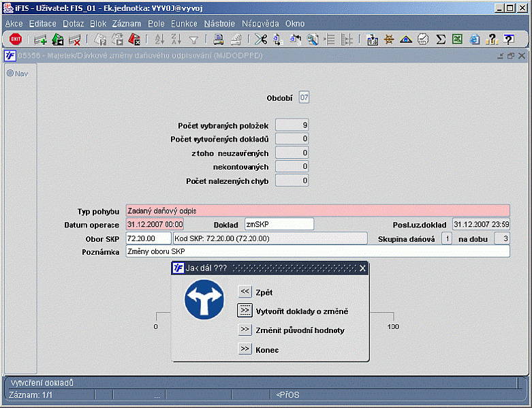The height and width of the screenshot is (408, 532).
Task: Open the Záznam menu
Action: pyautogui.click(x=127, y=24)
